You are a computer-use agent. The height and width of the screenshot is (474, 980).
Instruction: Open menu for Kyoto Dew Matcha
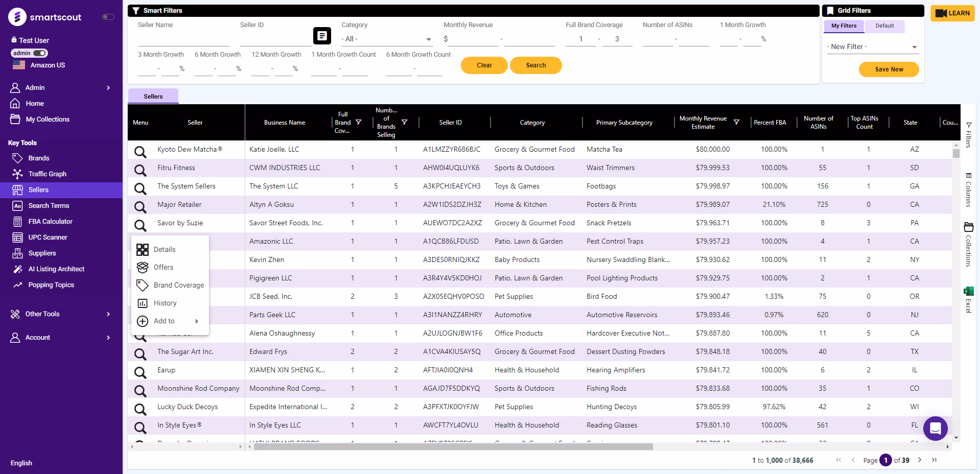click(140, 152)
